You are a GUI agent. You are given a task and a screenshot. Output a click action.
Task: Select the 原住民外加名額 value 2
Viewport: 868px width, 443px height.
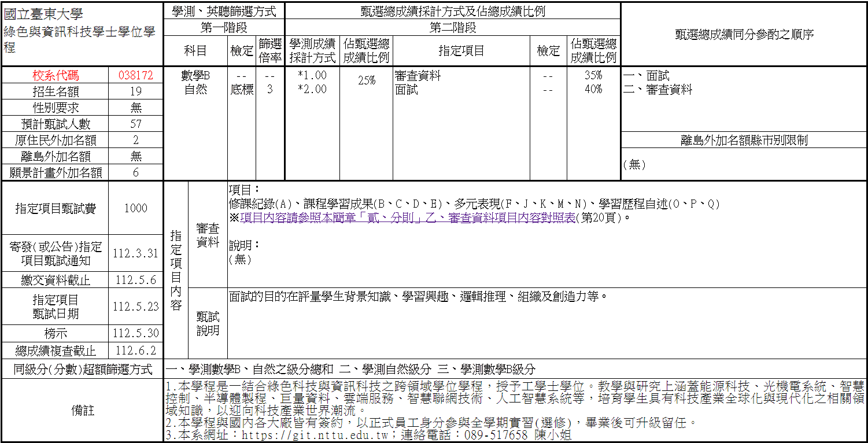[136, 140]
